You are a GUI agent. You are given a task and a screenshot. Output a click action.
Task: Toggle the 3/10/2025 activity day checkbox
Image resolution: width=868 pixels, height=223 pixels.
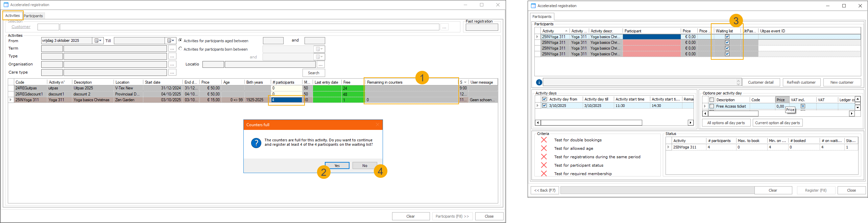pos(544,106)
